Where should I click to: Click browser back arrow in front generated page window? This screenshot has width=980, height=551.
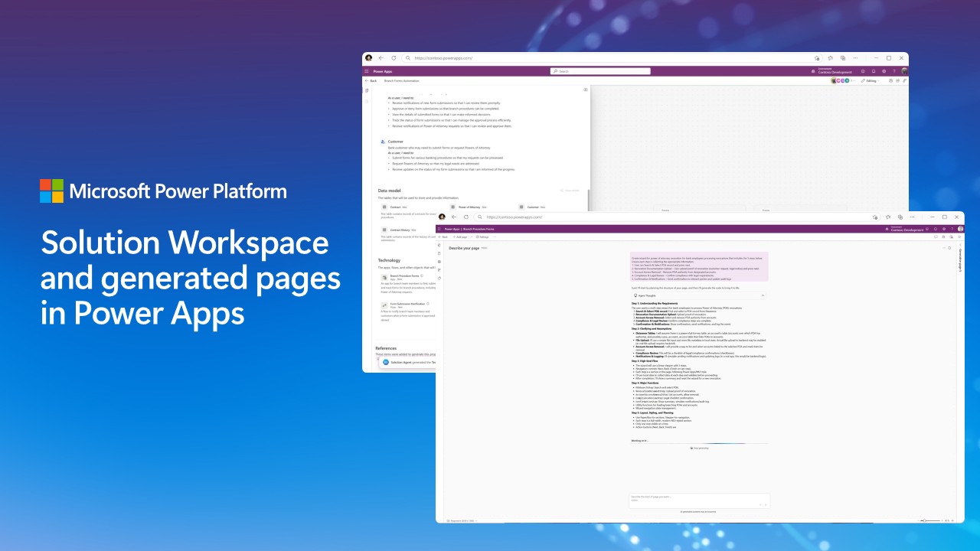tap(453, 217)
